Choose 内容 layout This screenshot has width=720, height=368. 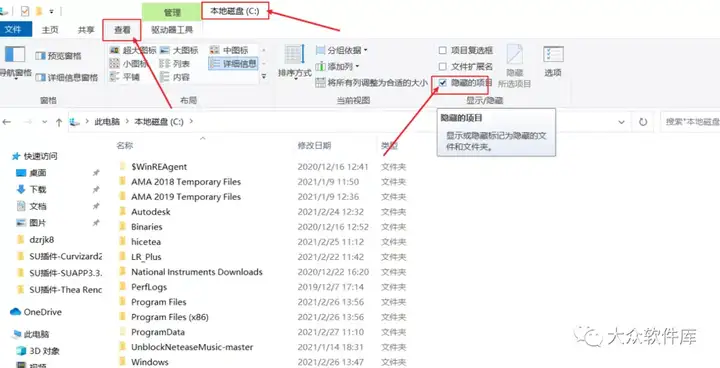(x=175, y=77)
